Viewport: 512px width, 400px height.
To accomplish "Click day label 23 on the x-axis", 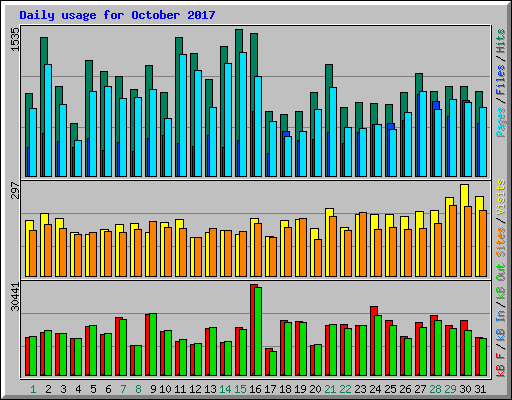I will coord(360,389).
